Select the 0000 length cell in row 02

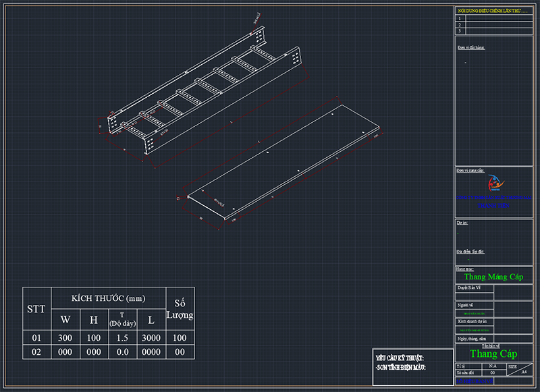[x=151, y=352]
